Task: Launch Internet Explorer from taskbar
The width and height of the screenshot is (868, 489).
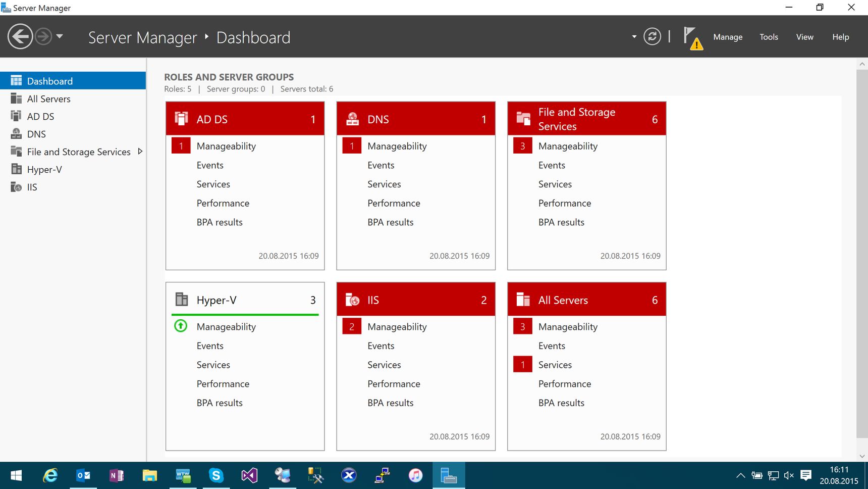Action: pos(50,475)
